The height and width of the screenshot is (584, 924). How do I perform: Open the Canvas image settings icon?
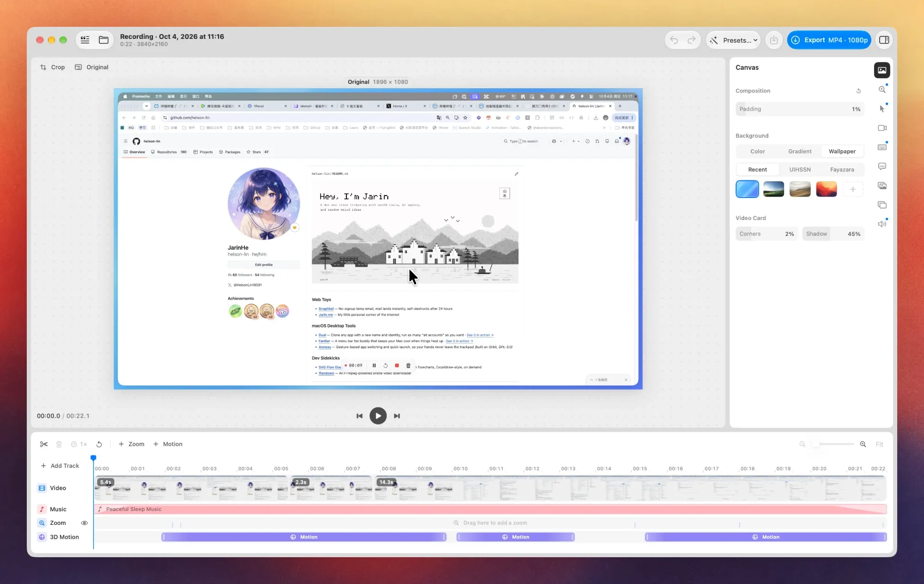pos(882,70)
